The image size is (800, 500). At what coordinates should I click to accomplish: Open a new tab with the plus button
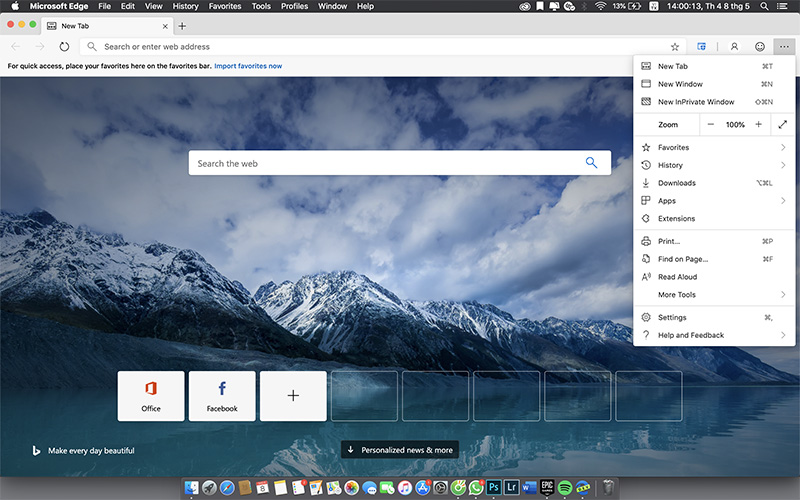(x=182, y=26)
